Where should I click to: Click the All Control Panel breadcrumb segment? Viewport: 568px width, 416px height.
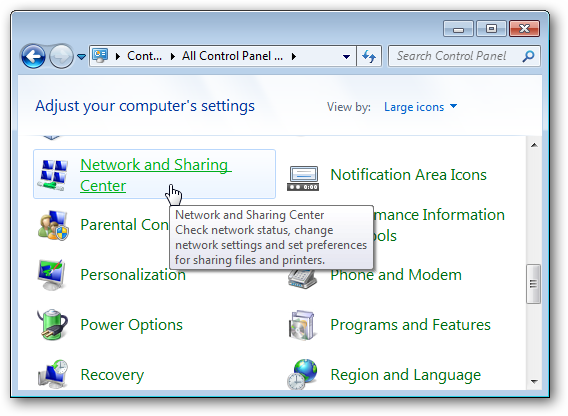click(x=232, y=56)
